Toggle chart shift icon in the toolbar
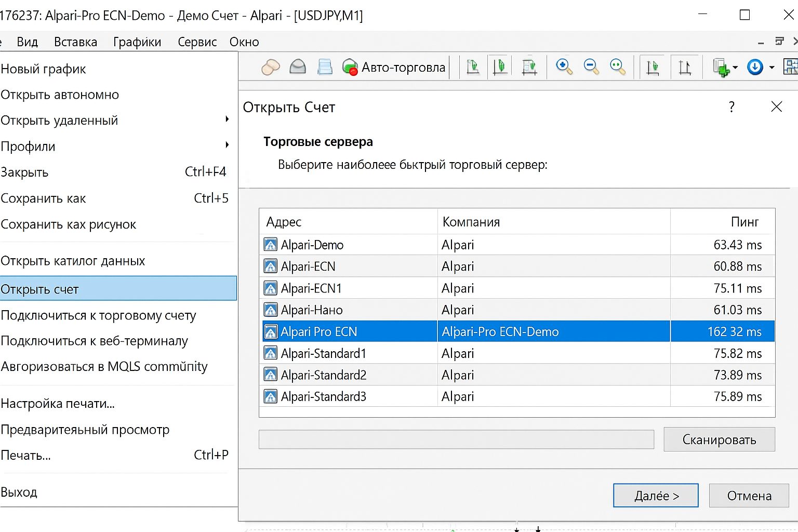The height and width of the screenshot is (532, 798). click(685, 68)
